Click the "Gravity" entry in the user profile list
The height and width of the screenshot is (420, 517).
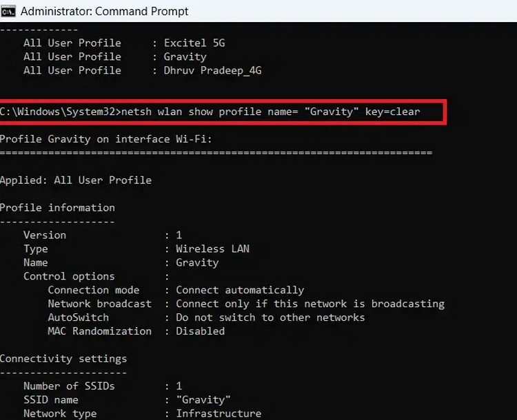coord(184,56)
